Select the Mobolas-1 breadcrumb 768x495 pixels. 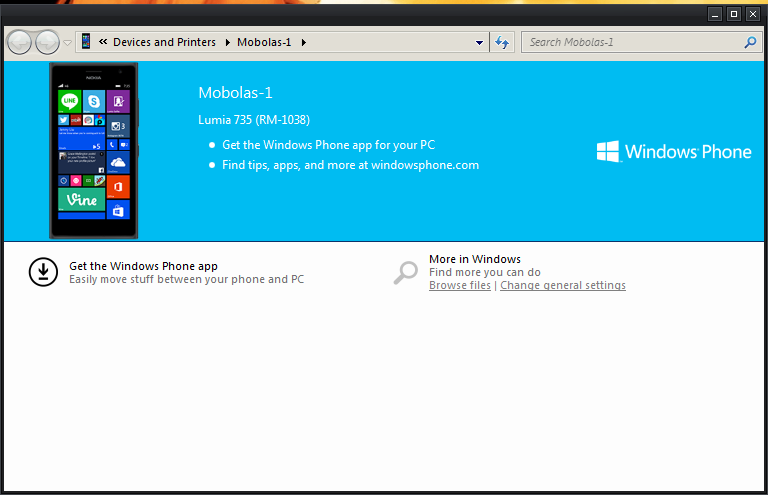pyautogui.click(x=264, y=42)
